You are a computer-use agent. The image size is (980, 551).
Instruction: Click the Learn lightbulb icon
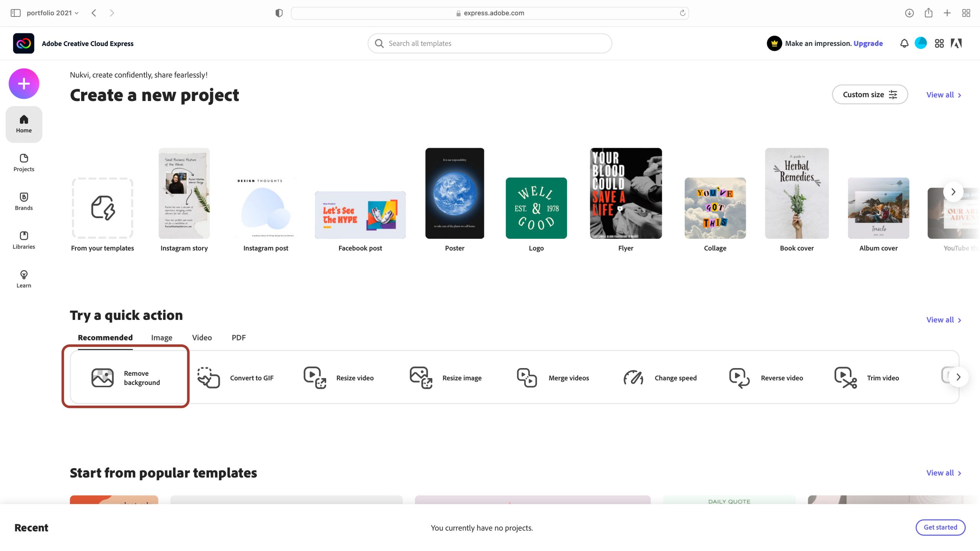click(24, 275)
